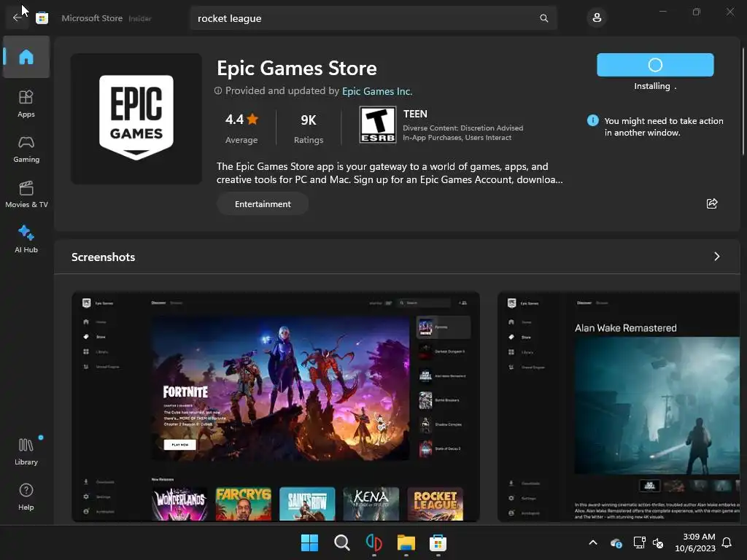
Task: Select the Entertainment category tag
Action: coord(263,204)
